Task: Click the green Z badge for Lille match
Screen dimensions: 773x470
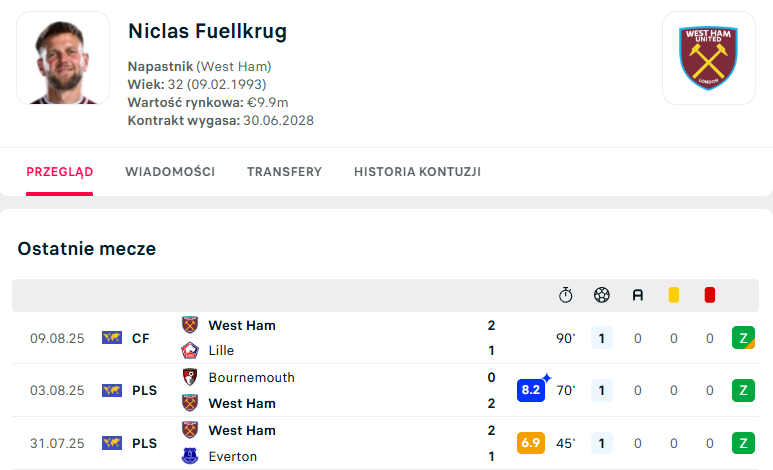Action: point(743,338)
